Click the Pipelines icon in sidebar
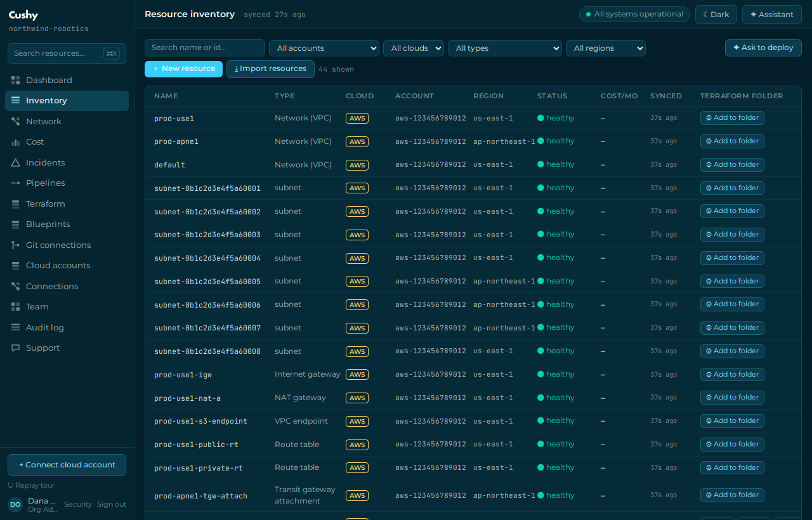 click(x=15, y=183)
